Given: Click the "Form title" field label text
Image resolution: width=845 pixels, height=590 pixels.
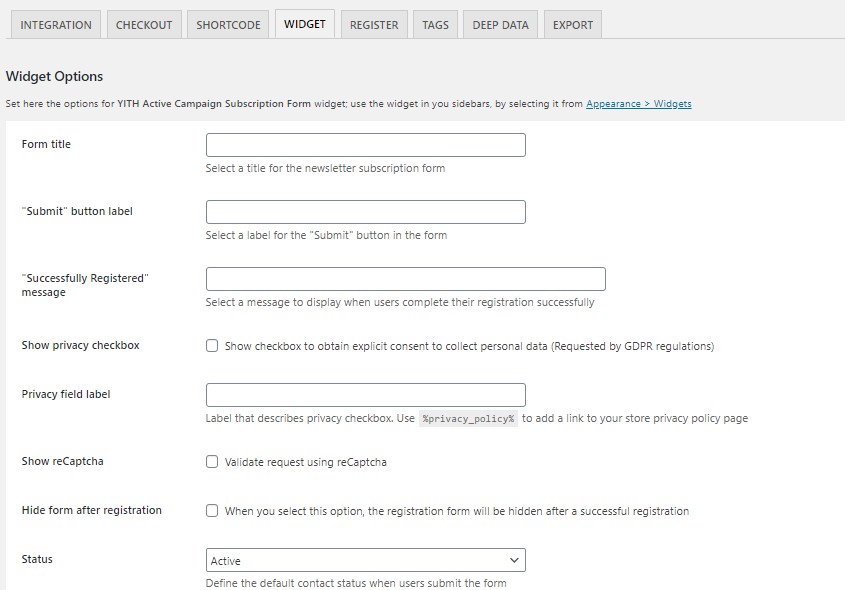Looking at the screenshot, I should pyautogui.click(x=46, y=144).
